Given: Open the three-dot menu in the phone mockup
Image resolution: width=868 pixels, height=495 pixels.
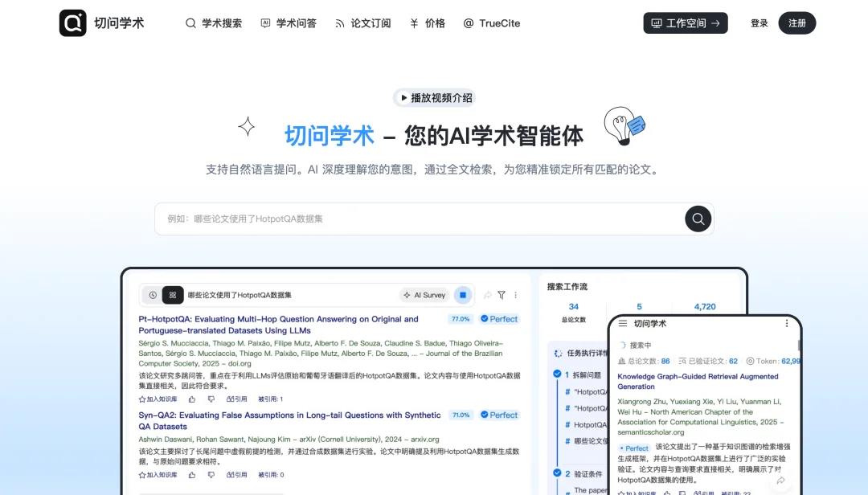Looking at the screenshot, I should click(x=787, y=323).
